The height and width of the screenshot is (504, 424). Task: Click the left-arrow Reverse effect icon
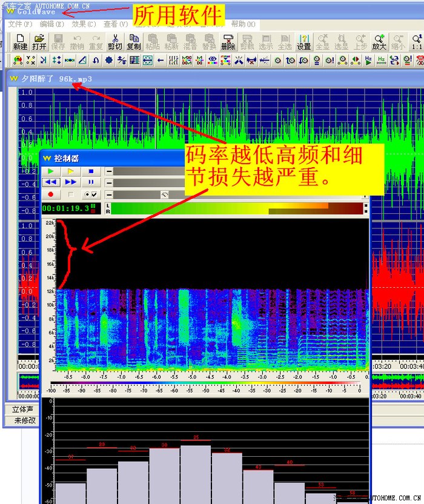point(161,60)
